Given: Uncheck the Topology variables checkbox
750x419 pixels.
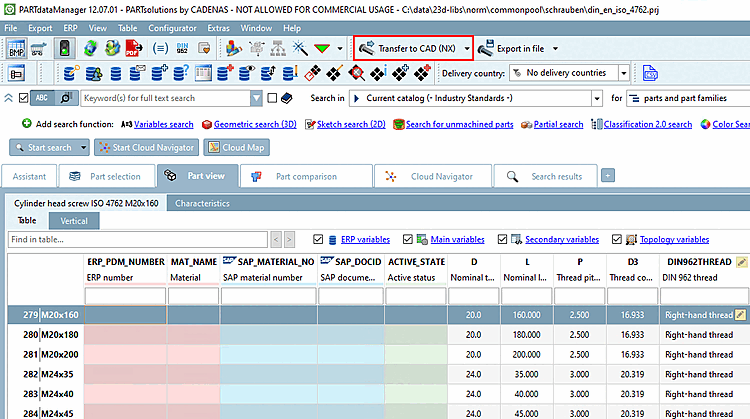Looking at the screenshot, I should (x=617, y=239).
